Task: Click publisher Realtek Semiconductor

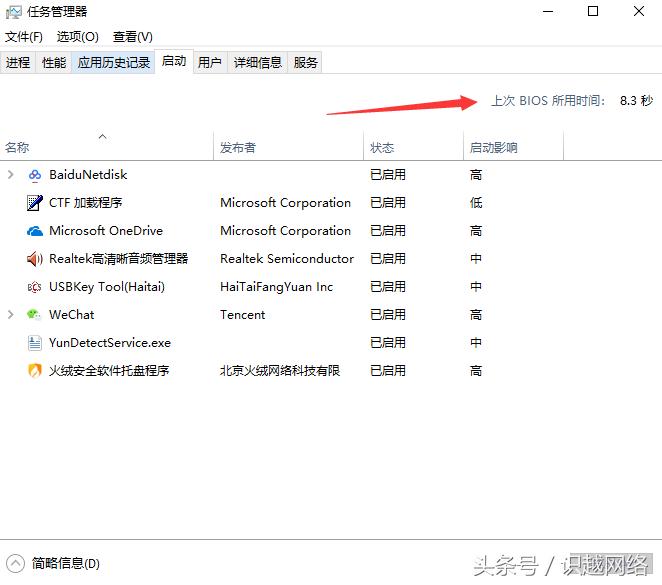Action: pos(287,259)
